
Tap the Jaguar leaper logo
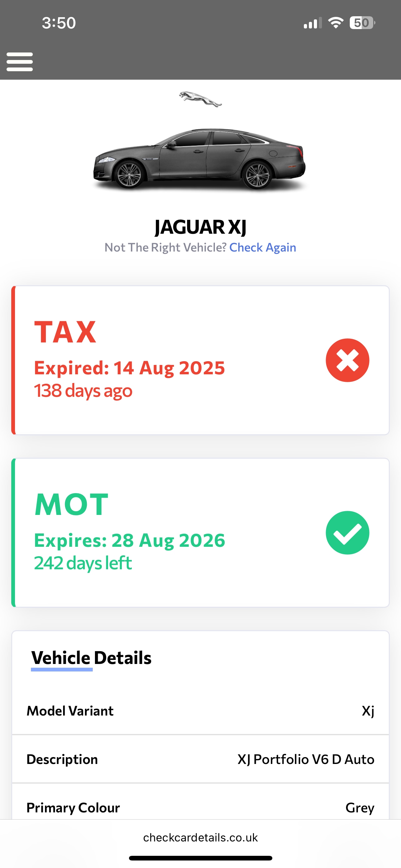[200, 99]
